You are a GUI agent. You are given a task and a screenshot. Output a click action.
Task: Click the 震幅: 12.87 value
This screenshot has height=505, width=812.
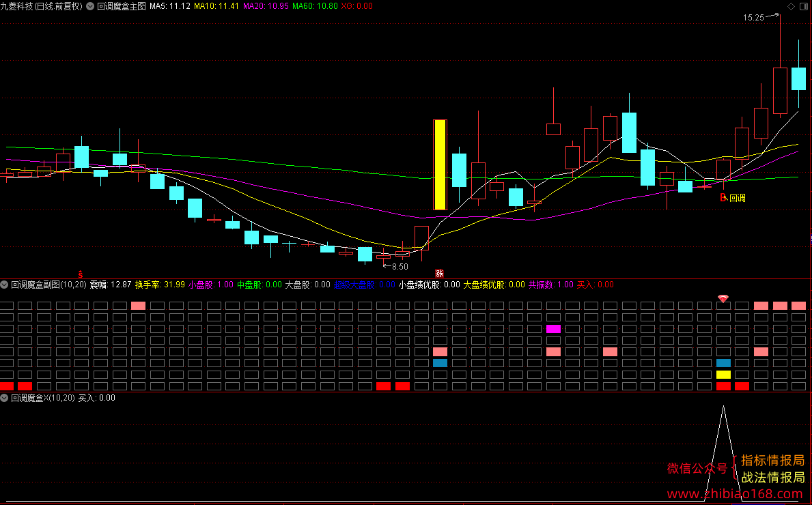(x=111, y=285)
